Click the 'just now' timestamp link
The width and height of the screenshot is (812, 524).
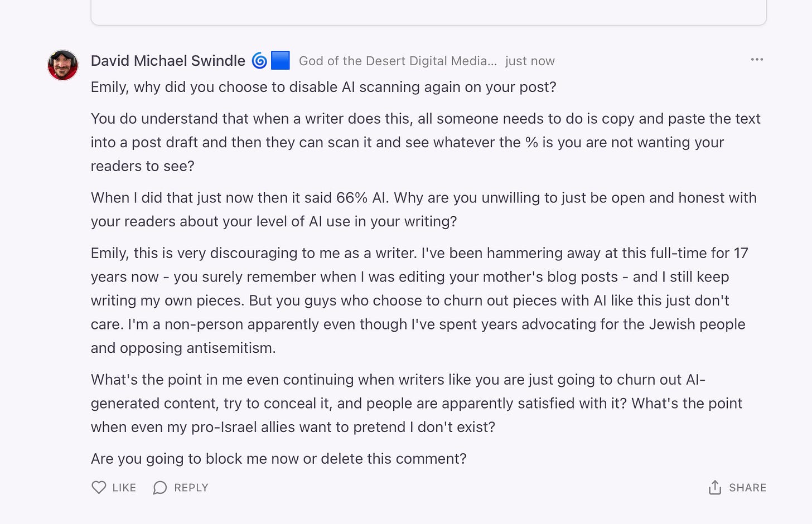tap(530, 61)
